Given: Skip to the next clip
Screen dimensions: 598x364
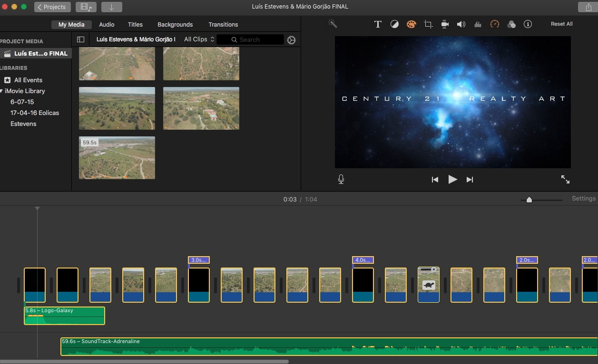Looking at the screenshot, I should (x=470, y=180).
